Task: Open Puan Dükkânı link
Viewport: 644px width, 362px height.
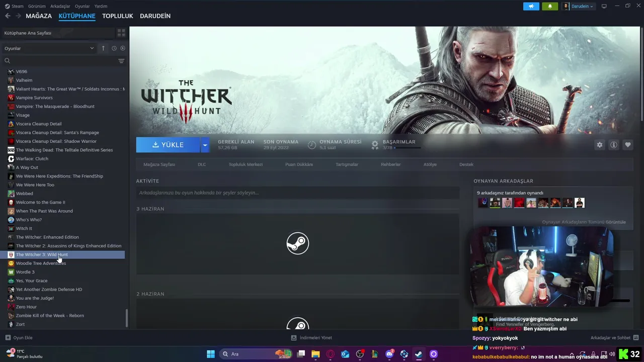Action: point(299,164)
